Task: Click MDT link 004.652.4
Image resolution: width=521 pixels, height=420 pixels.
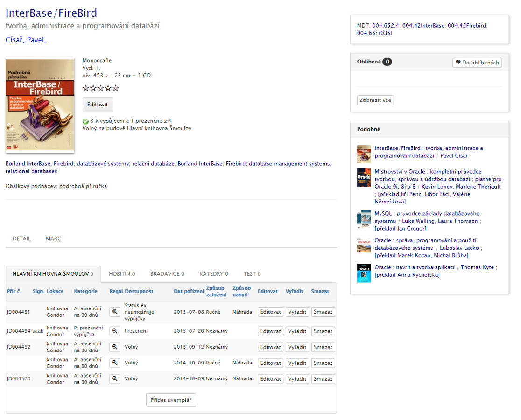Action: click(386, 26)
